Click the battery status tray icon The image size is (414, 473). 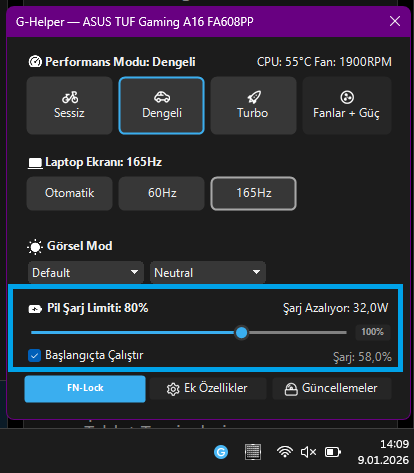(x=333, y=452)
